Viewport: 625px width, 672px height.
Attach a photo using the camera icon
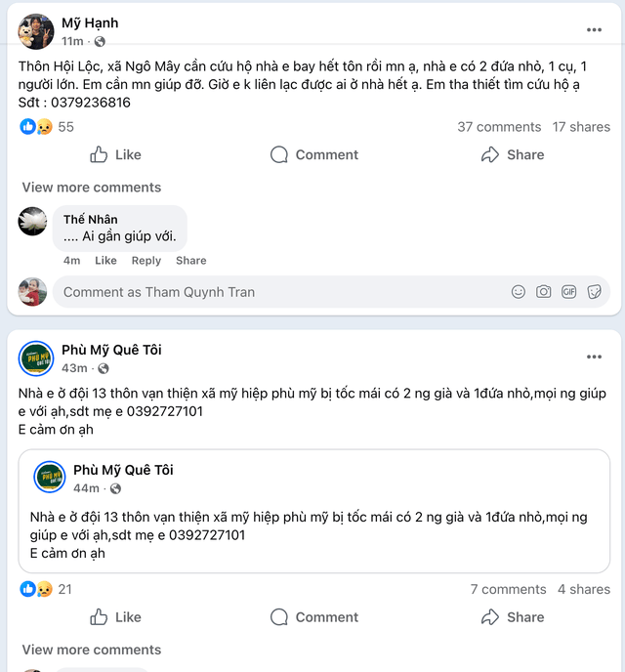pos(544,292)
